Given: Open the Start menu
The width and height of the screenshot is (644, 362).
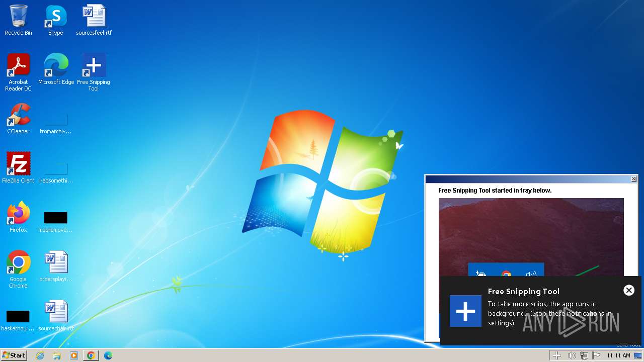Looking at the screenshot, I should [14, 355].
